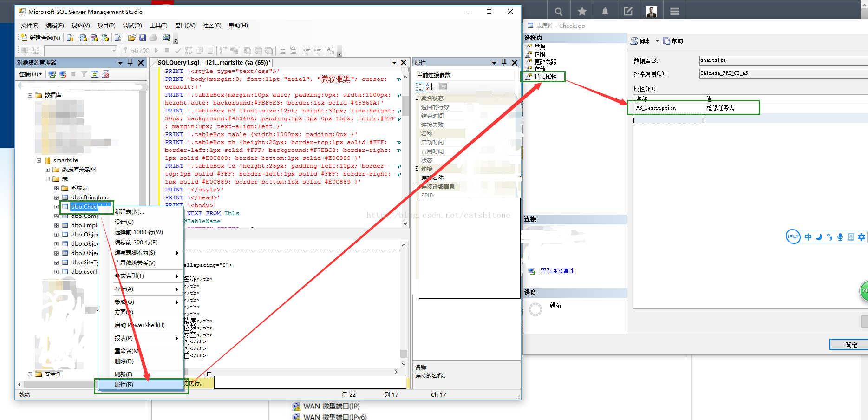
Task: Choose 删除(D) in the context menu
Action: click(141, 361)
